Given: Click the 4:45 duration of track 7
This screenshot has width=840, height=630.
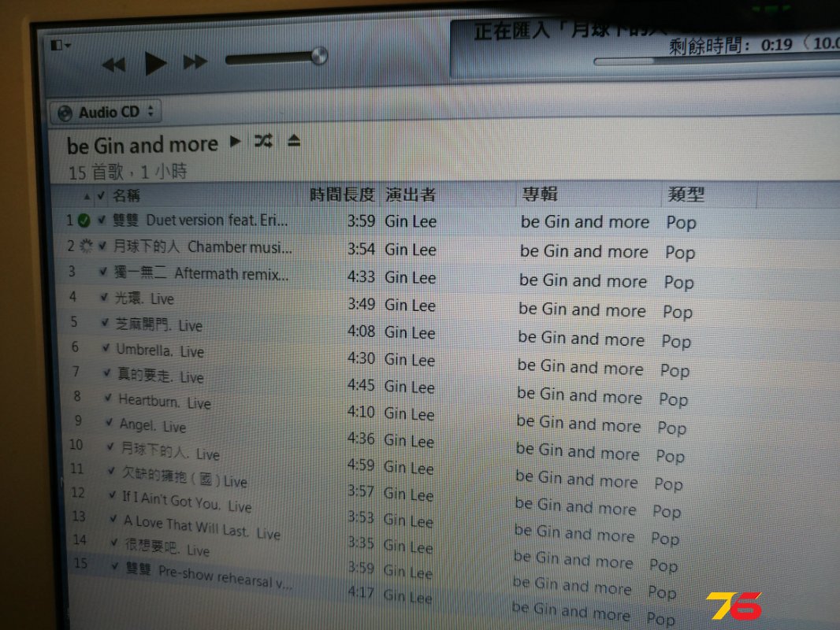Looking at the screenshot, I should point(361,385).
